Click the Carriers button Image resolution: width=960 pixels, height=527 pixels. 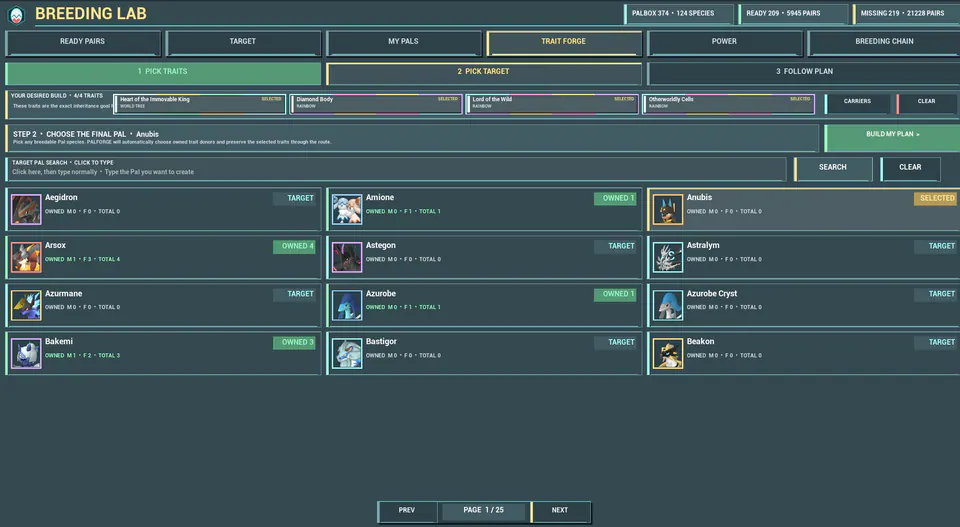point(857,103)
